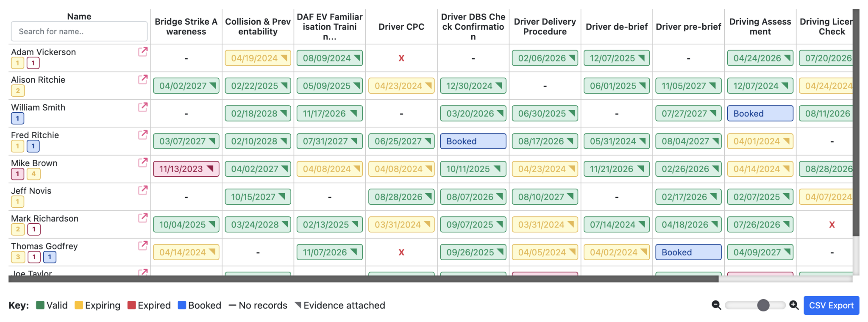
Task: Open Jeff Novis's 08/28/2026 Driver CPC record
Action: click(x=401, y=197)
